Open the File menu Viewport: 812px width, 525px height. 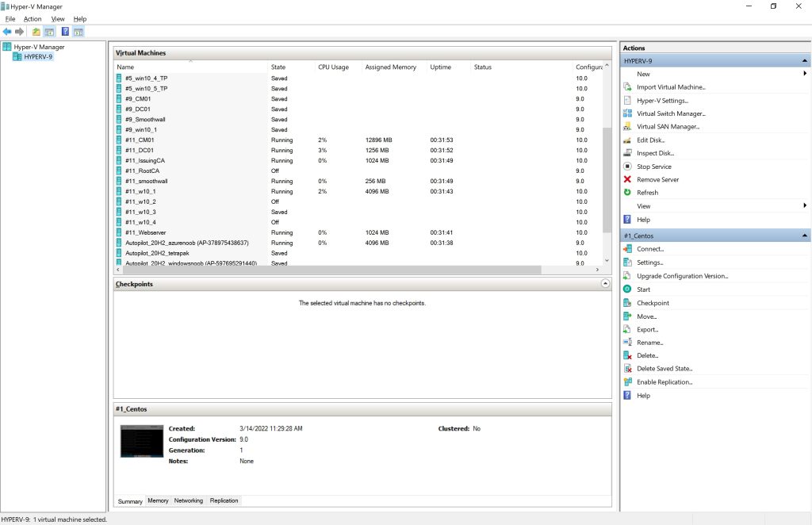pos(10,19)
